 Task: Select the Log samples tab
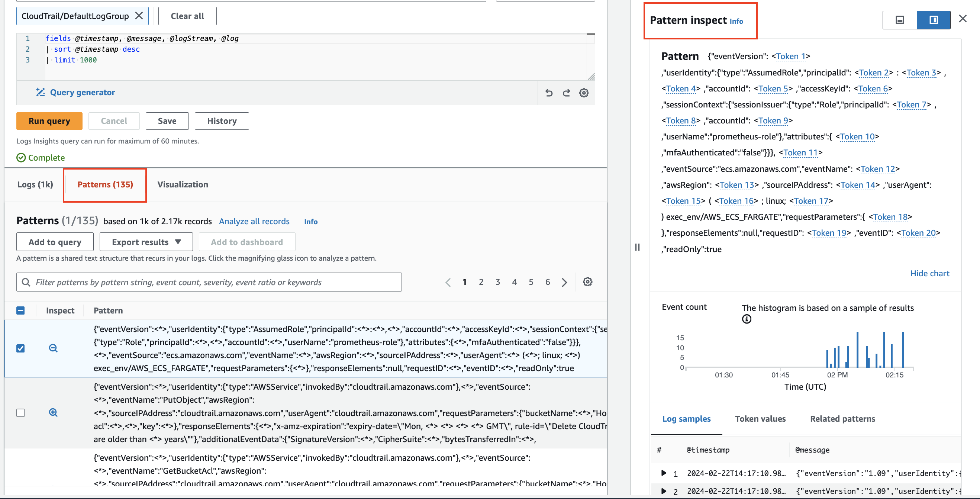(686, 419)
